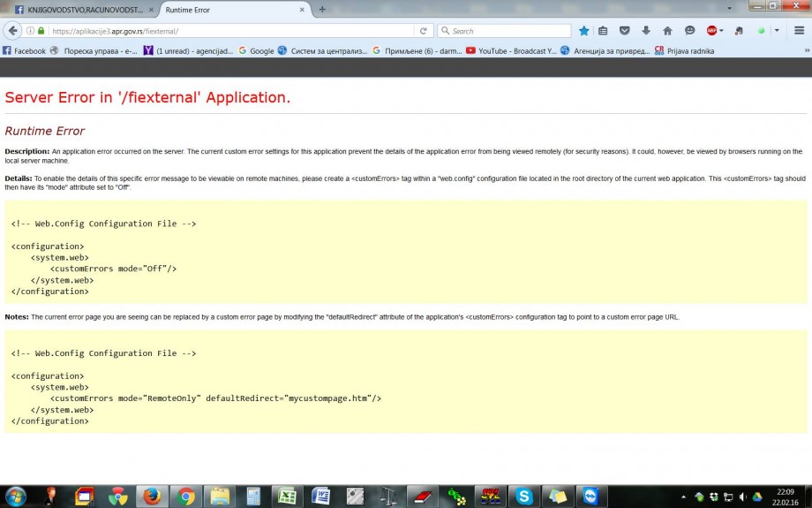Click the Evernote elephant toolbar icon
The image size is (812, 508).
(x=739, y=31)
